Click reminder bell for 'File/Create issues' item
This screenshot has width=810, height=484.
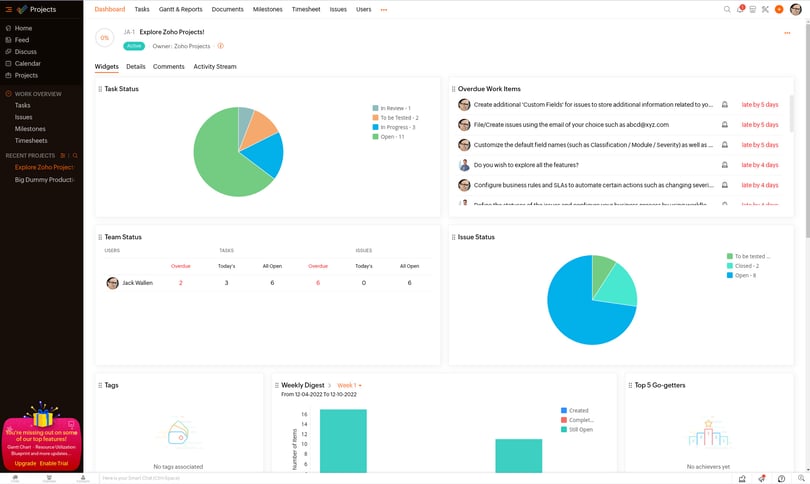[725, 124]
